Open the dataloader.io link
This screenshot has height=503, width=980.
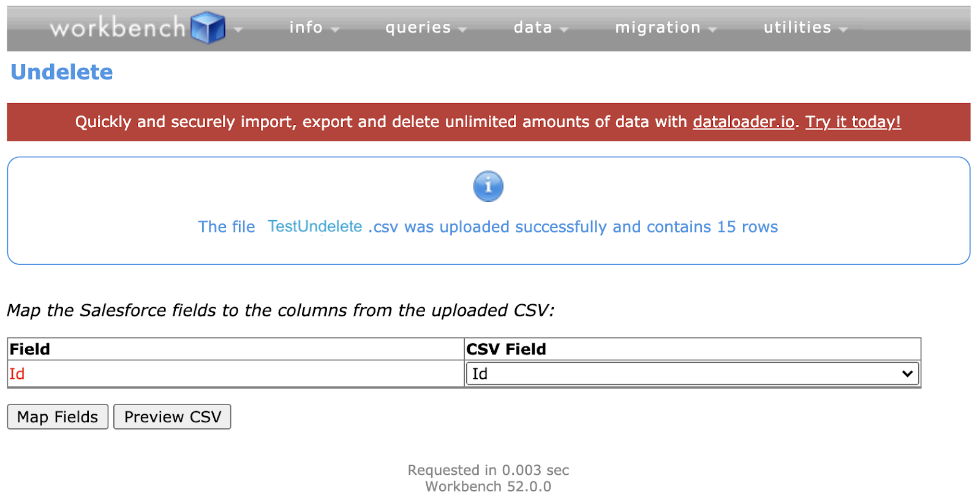(x=744, y=122)
